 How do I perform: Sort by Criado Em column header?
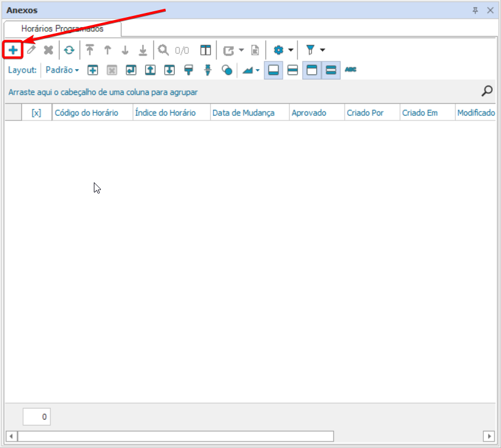pyautogui.click(x=427, y=113)
